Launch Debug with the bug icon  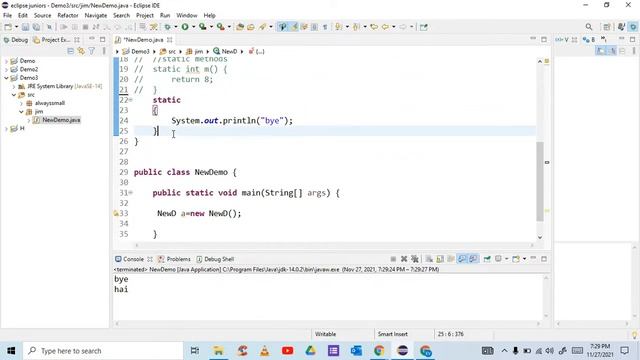[167, 27]
